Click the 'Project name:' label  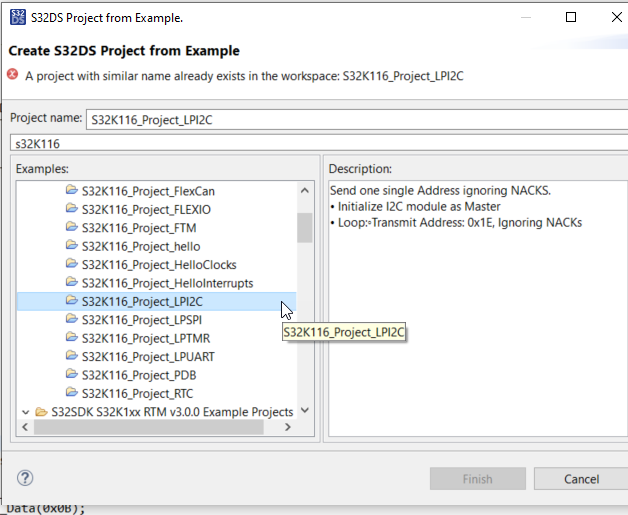[46, 118]
